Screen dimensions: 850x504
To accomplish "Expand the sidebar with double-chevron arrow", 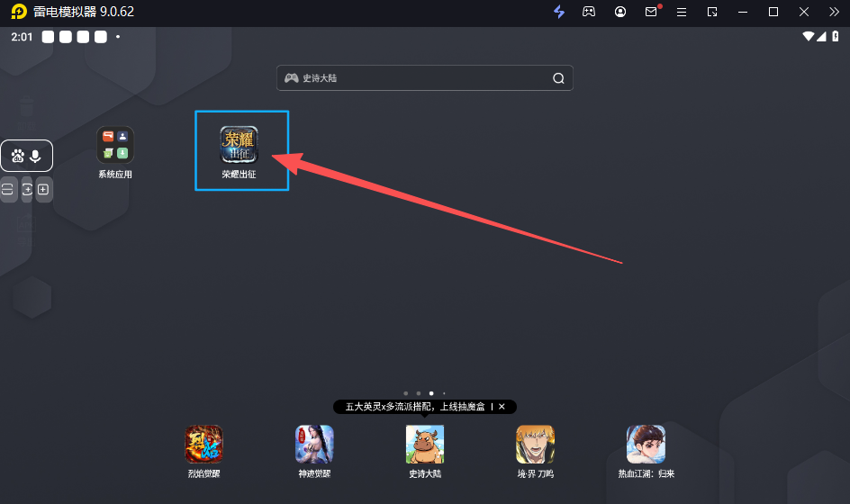I will tap(834, 12).
